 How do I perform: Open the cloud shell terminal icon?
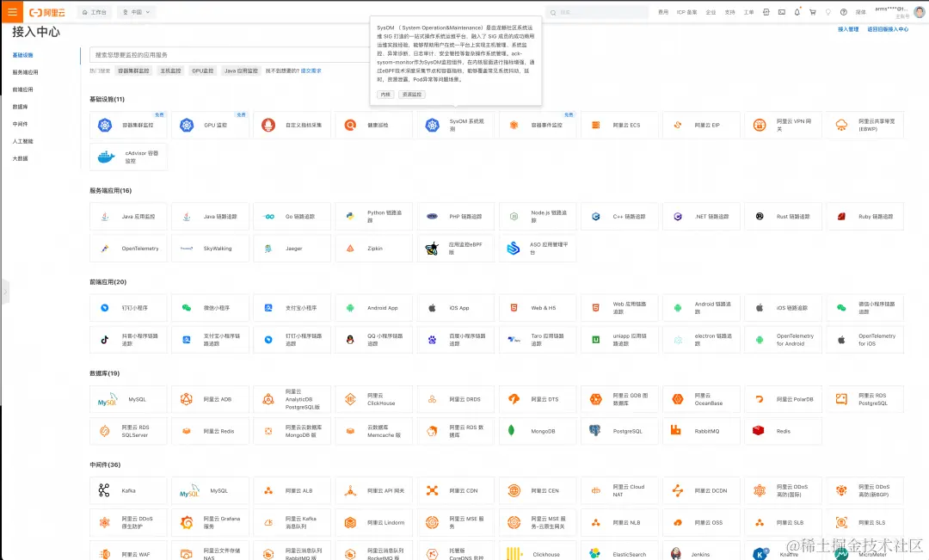point(781,12)
